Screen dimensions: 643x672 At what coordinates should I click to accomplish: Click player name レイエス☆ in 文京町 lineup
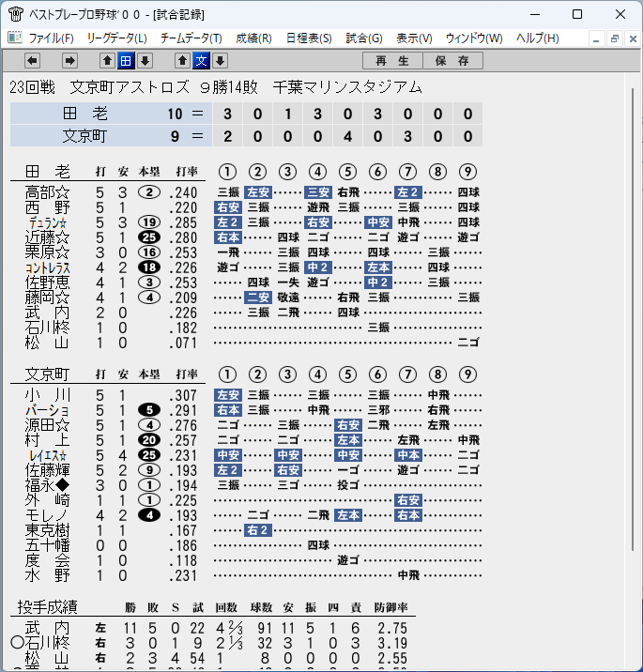point(47,455)
